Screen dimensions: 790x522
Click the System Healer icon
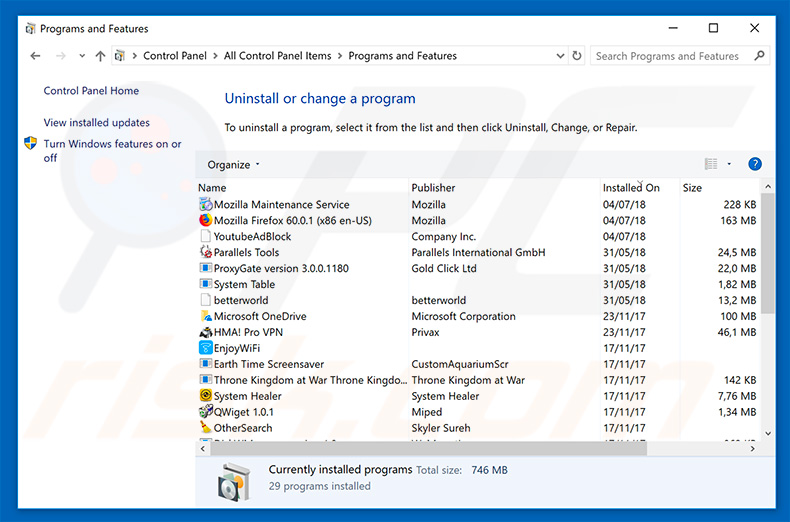point(206,397)
